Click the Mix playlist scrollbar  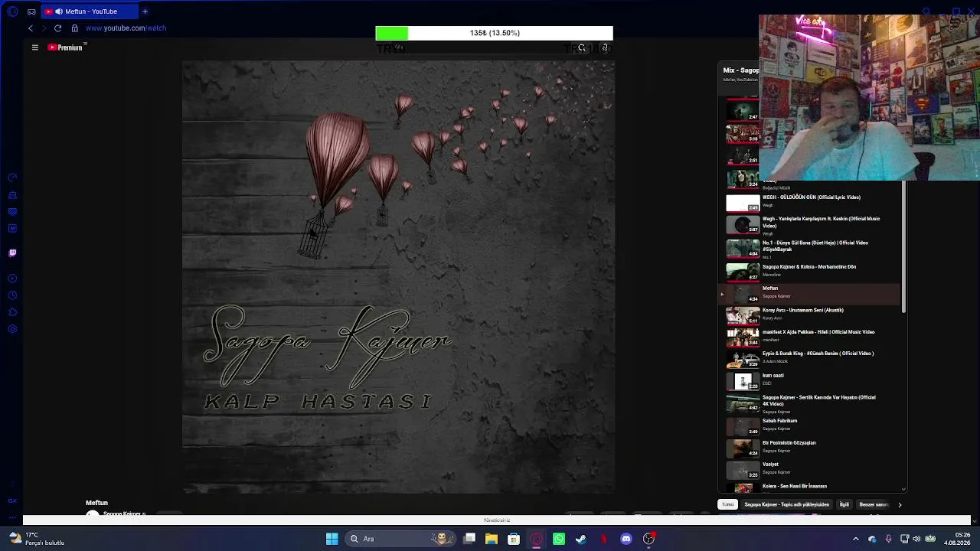[904, 246]
